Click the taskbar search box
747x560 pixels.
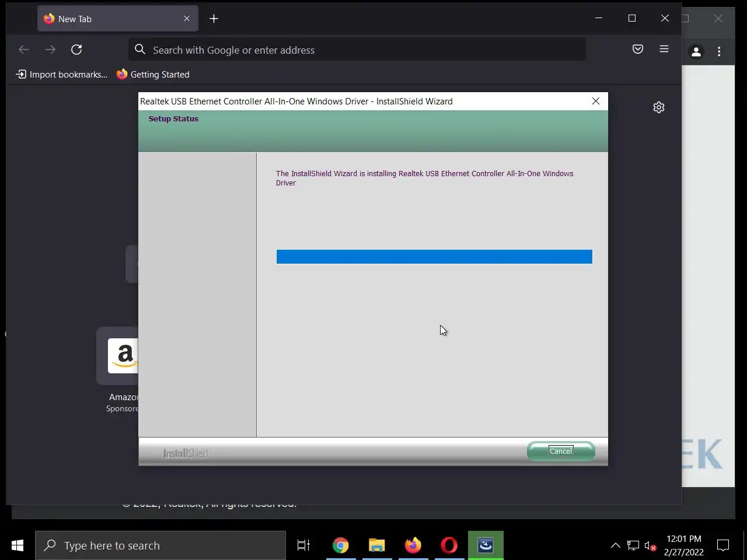(160, 545)
